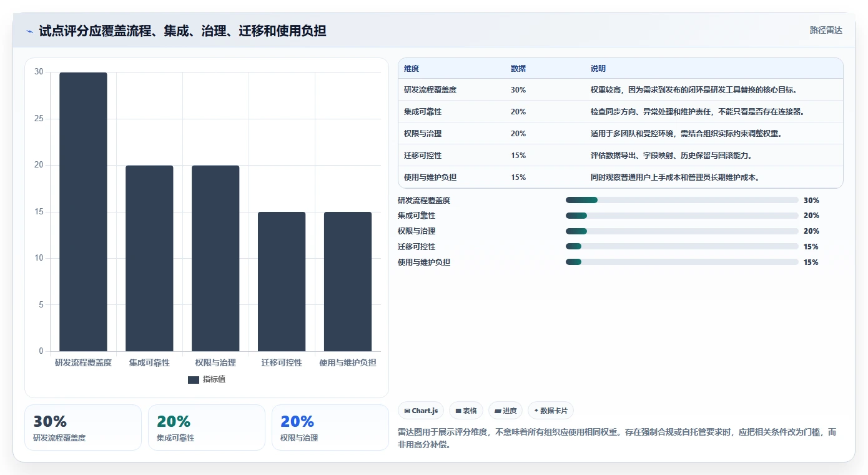Click the 集成可靠性 bar in the chart
The width and height of the screenshot is (868, 475).
(x=149, y=258)
